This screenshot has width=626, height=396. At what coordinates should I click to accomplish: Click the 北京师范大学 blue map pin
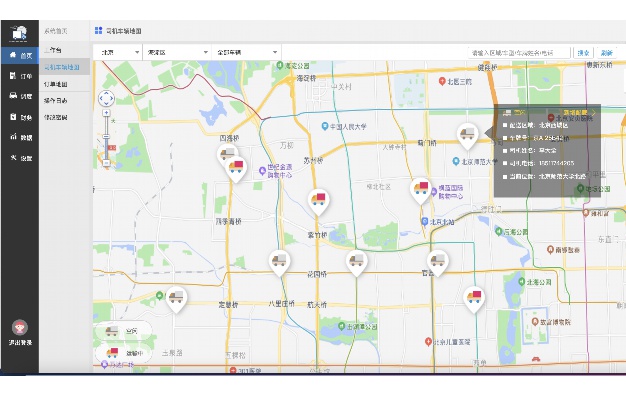(456, 162)
